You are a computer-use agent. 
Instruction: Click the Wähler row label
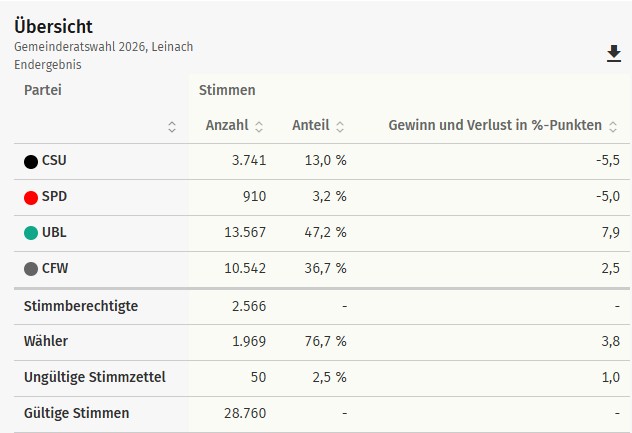46,341
